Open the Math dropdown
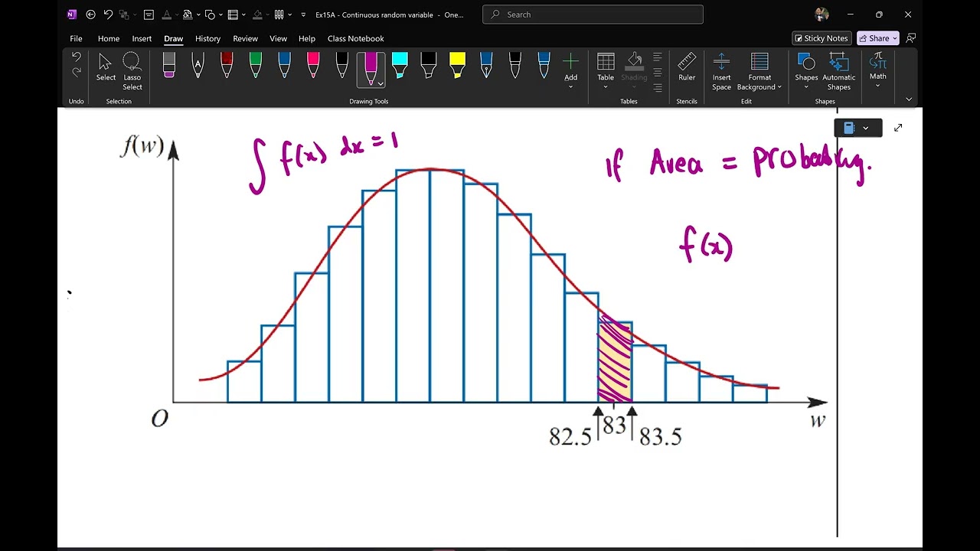980x551 pixels. coord(878,70)
